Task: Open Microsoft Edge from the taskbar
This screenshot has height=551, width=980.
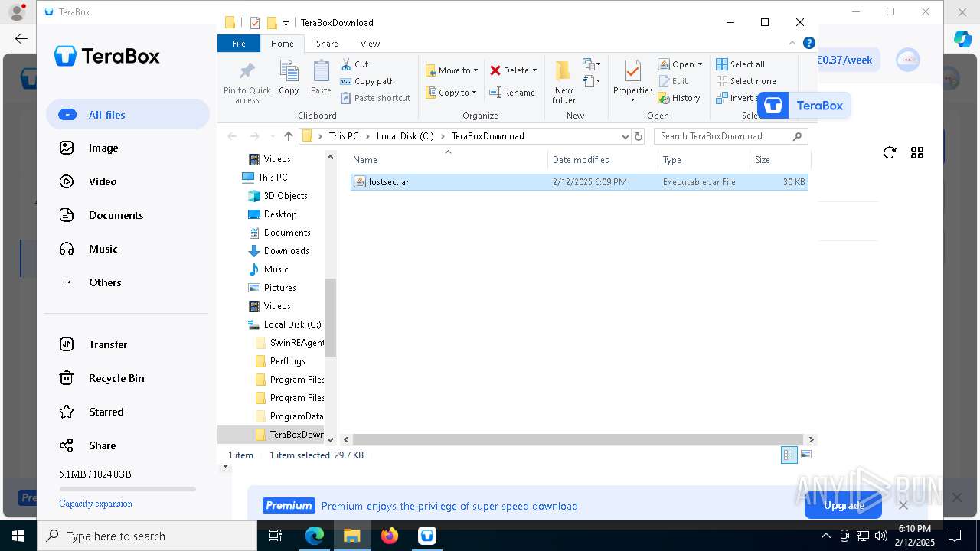Action: point(315,536)
